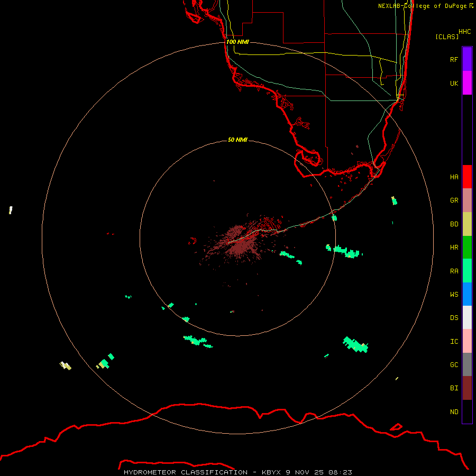Click the Hydrometeor Classification KBYX title text
The height and width of the screenshot is (476, 476).
click(237, 472)
